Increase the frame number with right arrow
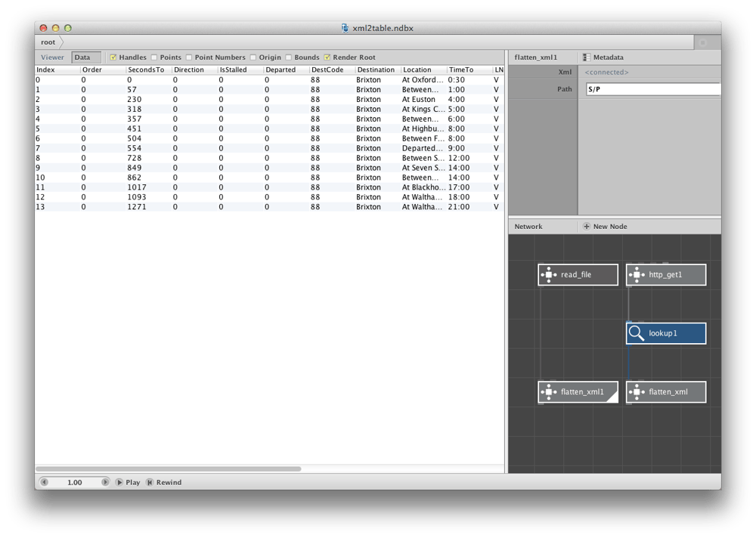 click(x=104, y=482)
